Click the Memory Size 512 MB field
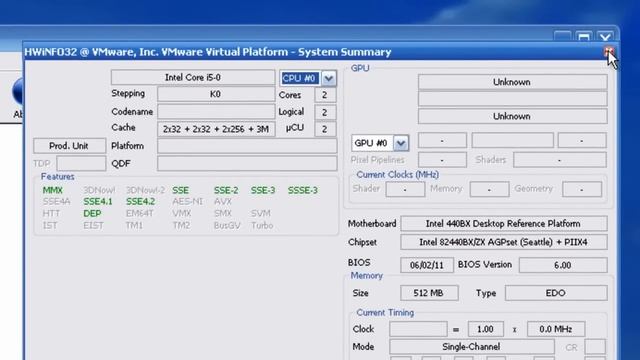This screenshot has height=360, width=640. 429,293
